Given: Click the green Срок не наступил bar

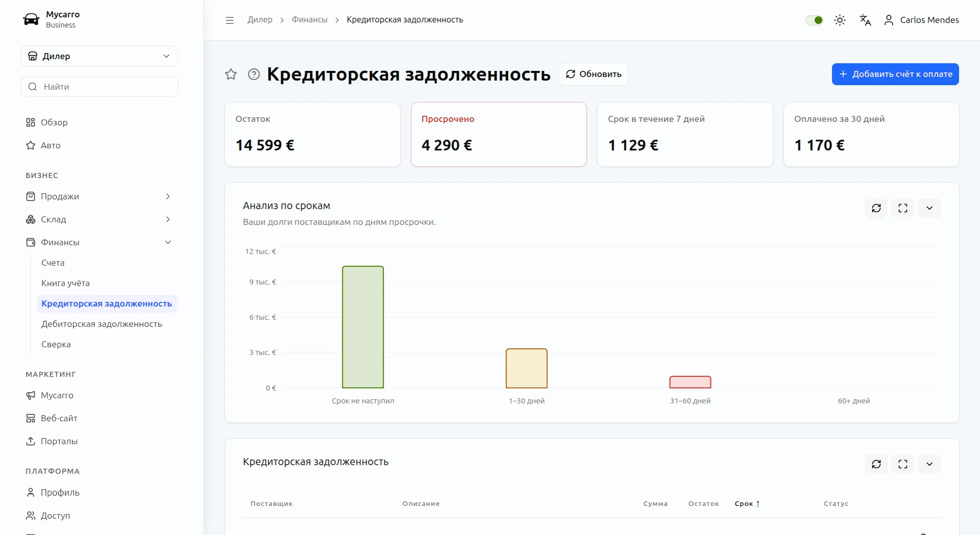Looking at the screenshot, I should [363, 327].
